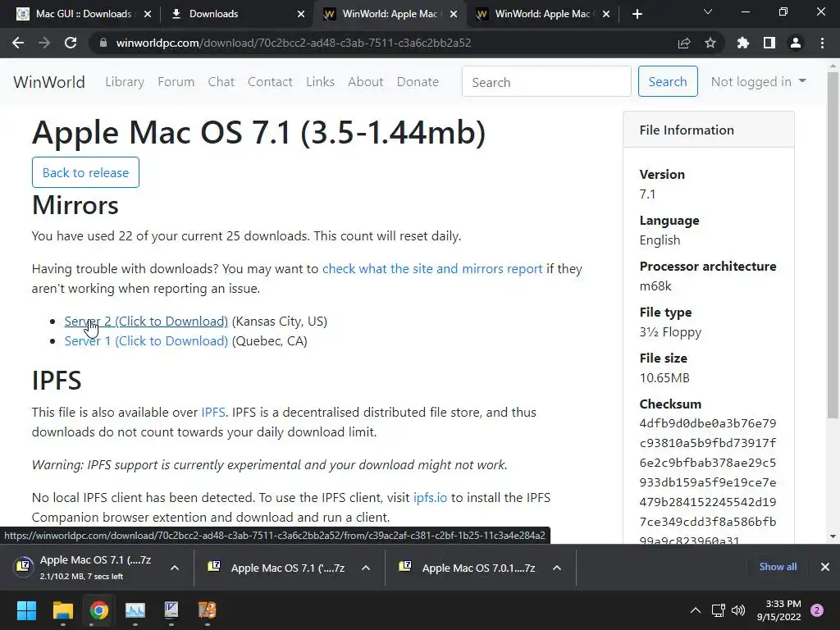Open the site and mirrors report link
This screenshot has width=840, height=630.
click(x=432, y=268)
